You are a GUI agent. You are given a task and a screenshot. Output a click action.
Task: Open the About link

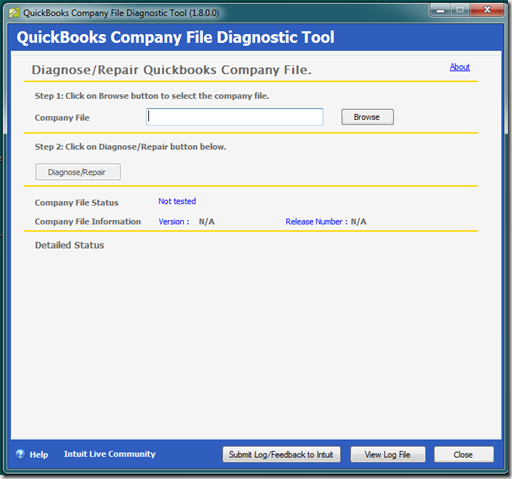point(460,67)
